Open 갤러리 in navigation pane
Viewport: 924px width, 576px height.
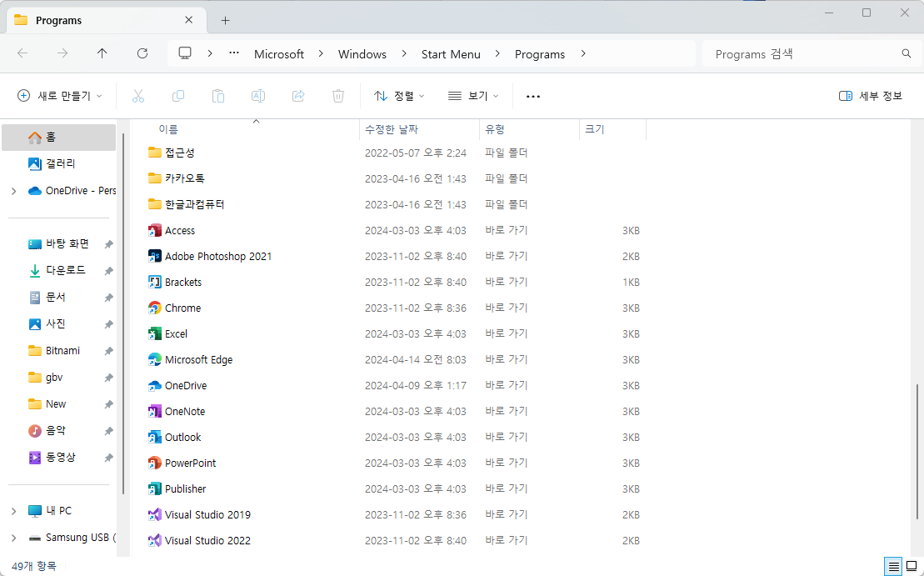[x=59, y=164]
